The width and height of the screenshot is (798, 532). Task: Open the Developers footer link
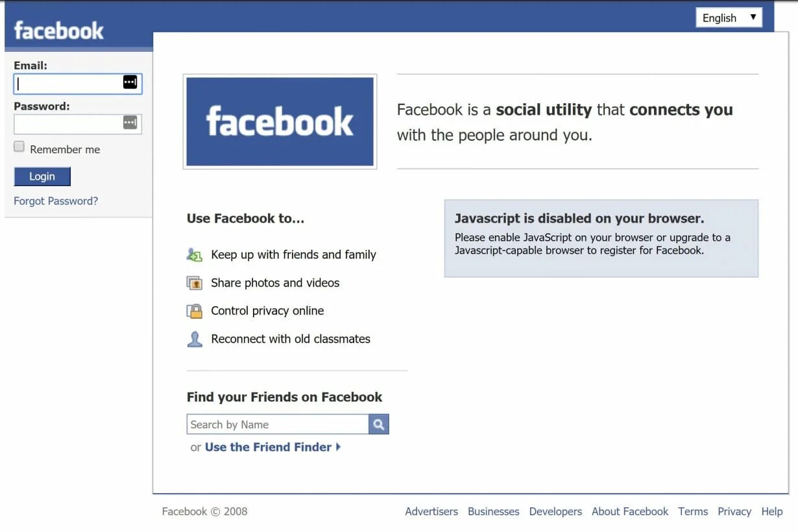click(x=555, y=511)
